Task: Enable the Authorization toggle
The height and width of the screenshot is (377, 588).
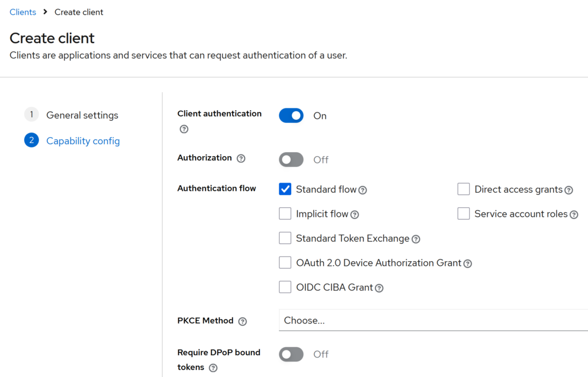Action: coord(291,160)
